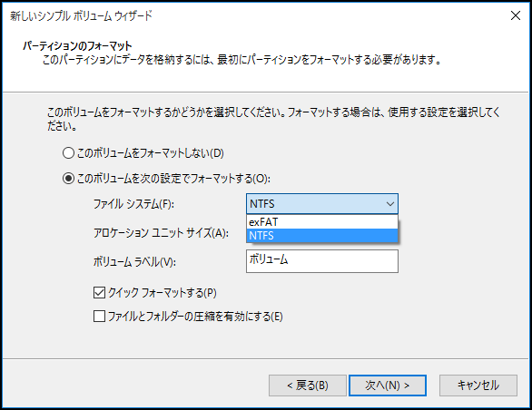
Task: Select 'このボリュームをフォーマットしない(D)' radio button
Action: (x=68, y=153)
